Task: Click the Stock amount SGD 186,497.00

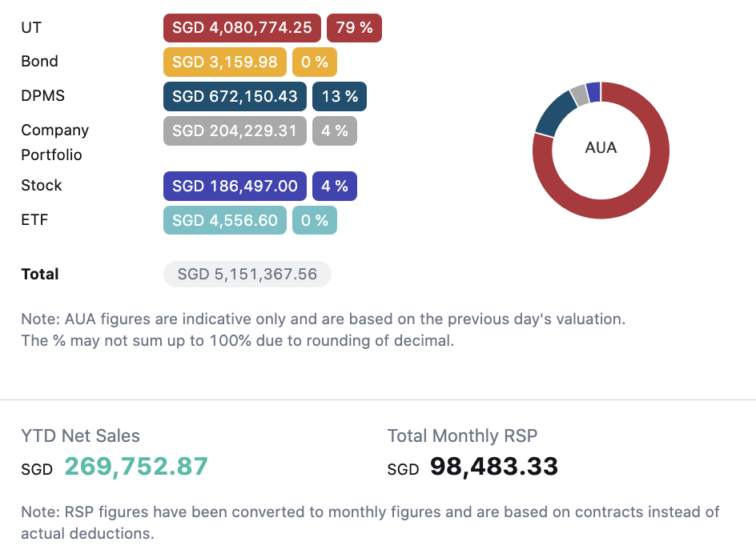Action: pos(235,187)
